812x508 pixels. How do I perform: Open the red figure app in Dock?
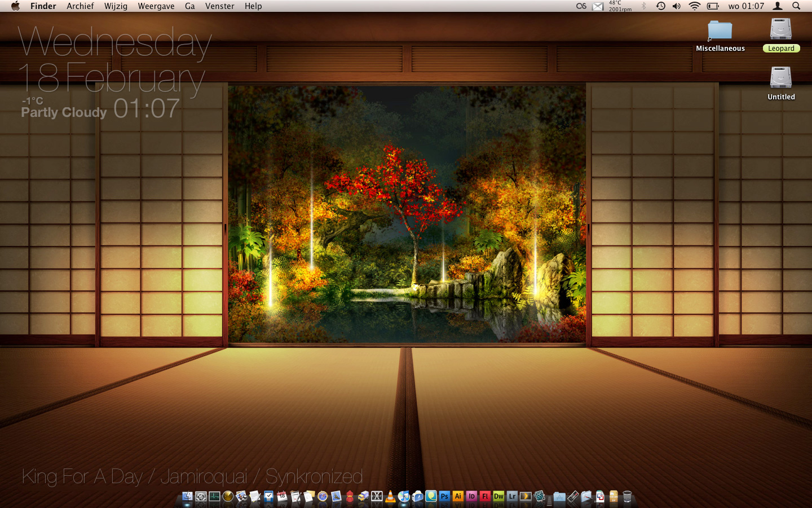350,497
